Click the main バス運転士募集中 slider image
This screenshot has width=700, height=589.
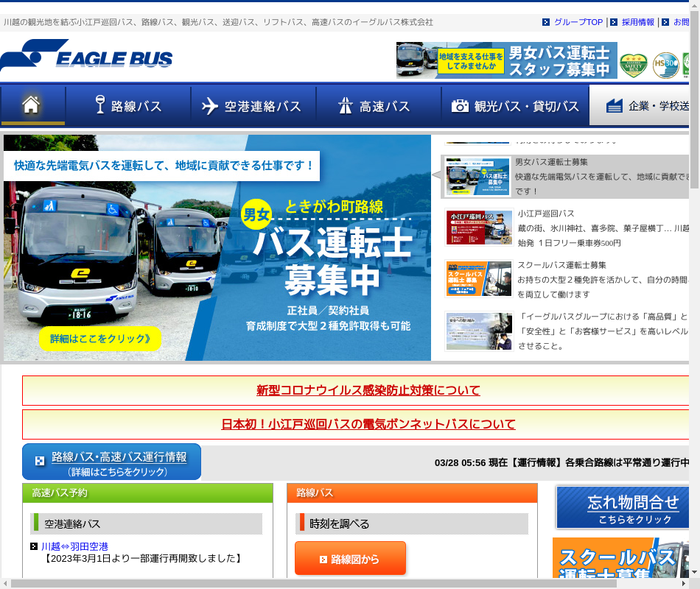(x=217, y=247)
